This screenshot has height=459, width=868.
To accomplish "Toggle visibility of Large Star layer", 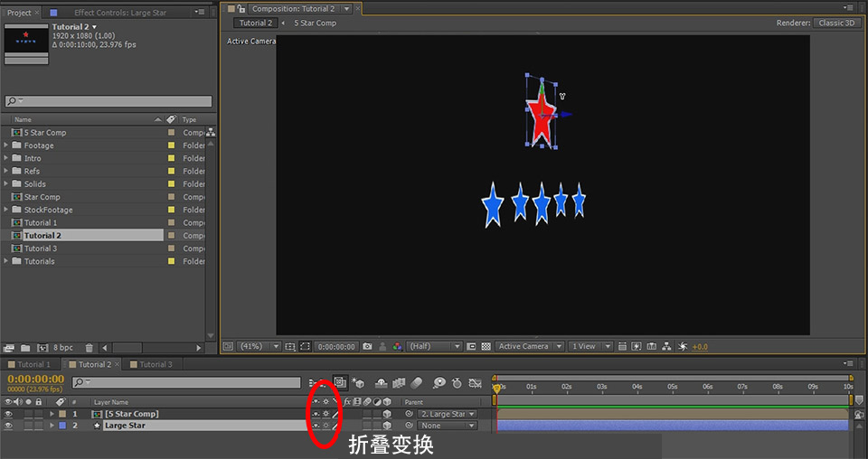I will click(x=9, y=426).
